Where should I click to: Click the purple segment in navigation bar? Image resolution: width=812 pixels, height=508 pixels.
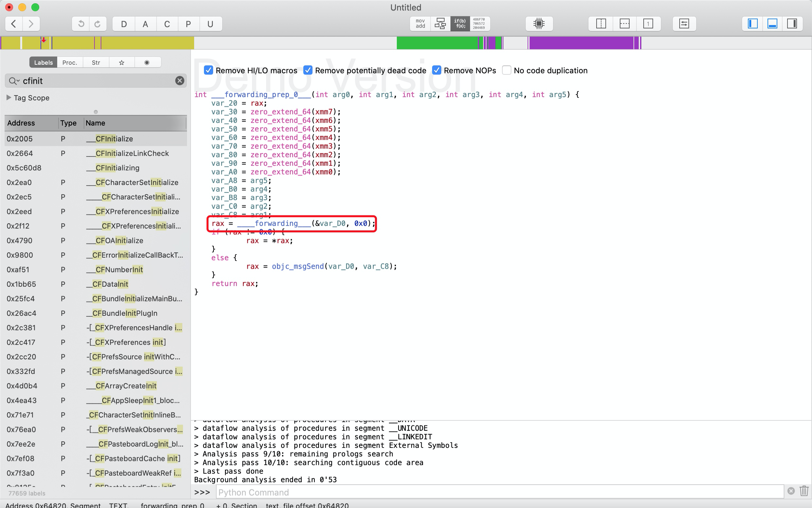pos(581,43)
